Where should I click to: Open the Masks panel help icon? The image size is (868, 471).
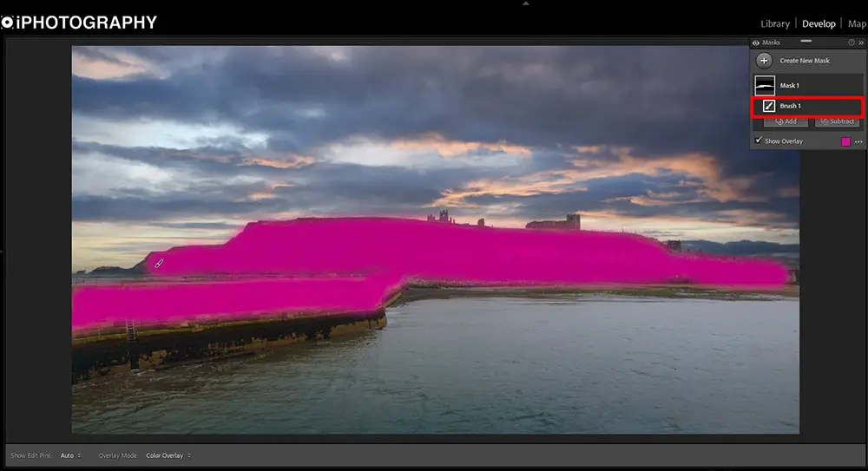coord(851,43)
